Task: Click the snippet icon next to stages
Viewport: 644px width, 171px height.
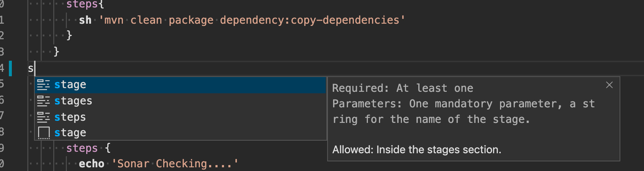Action: [43, 101]
